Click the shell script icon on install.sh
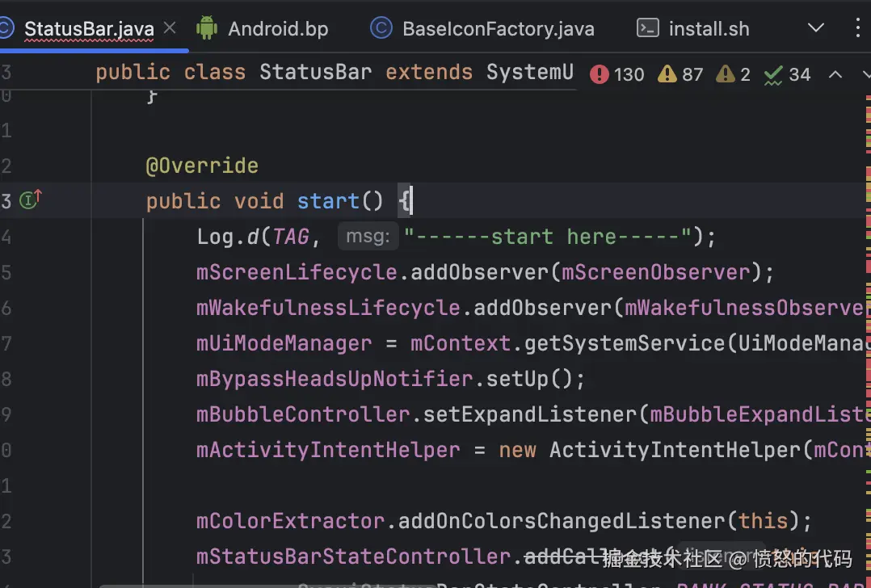871x588 pixels. [x=648, y=27]
